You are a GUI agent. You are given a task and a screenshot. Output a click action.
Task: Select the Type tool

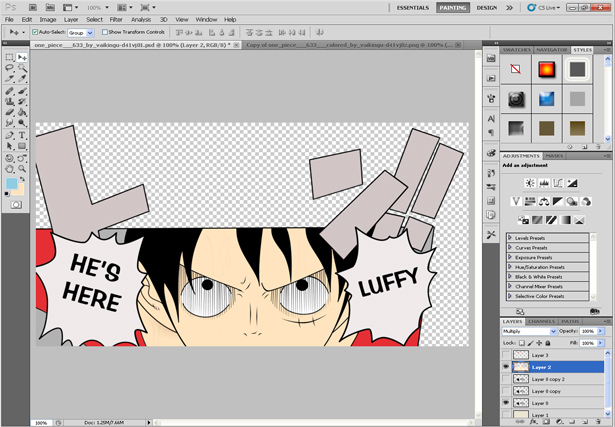pos(22,136)
